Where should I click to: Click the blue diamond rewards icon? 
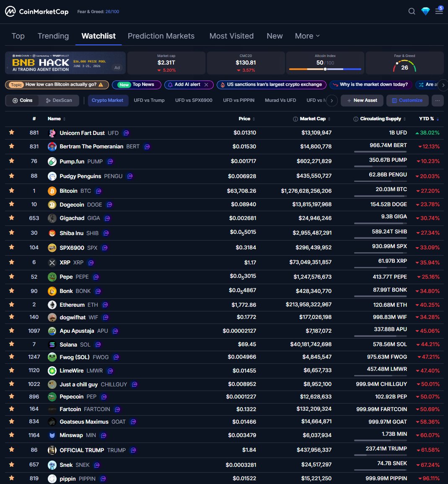click(x=425, y=11)
